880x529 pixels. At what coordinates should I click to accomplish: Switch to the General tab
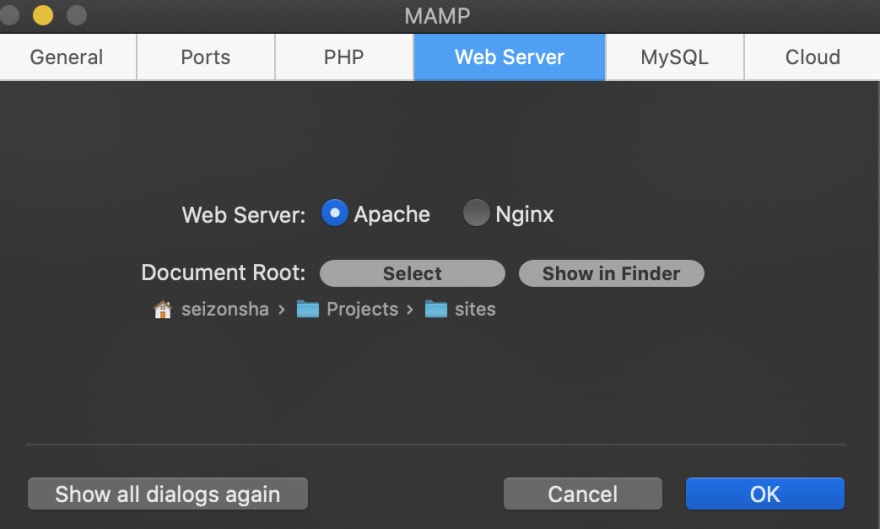[67, 57]
